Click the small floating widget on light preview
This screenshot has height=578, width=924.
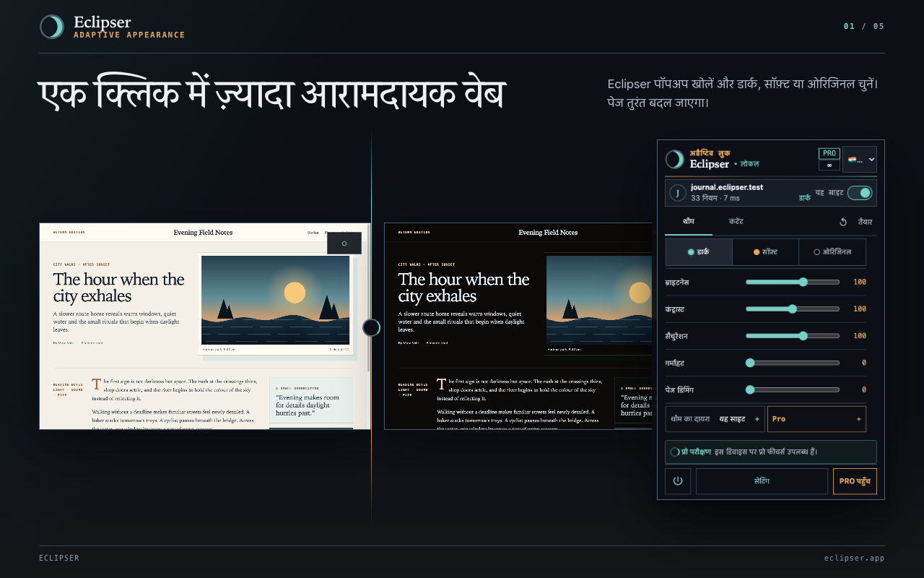coord(344,243)
